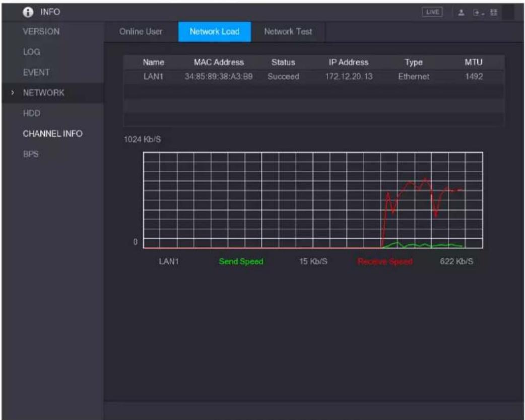Click the 622 Kb/S receive value
This screenshot has height=420, width=525.
click(x=456, y=261)
